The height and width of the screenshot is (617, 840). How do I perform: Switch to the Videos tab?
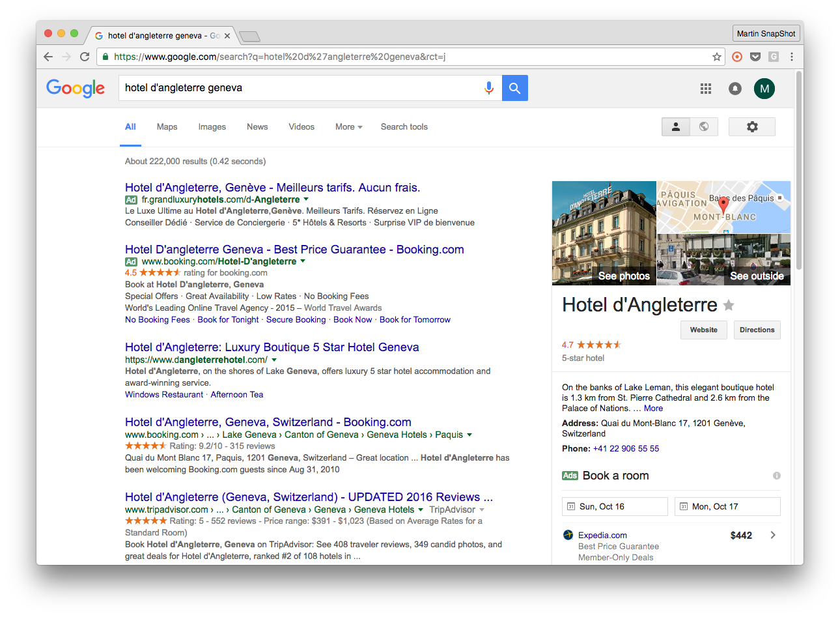click(301, 127)
